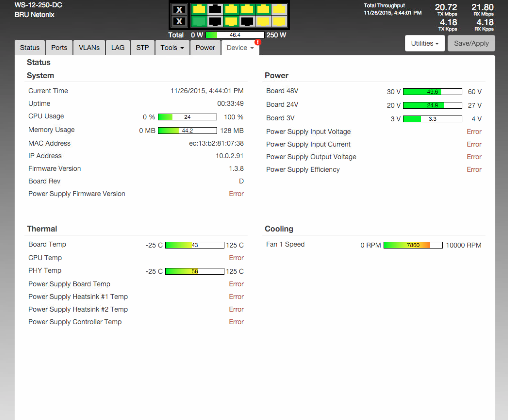508x420 pixels.
Task: Click Power Supply Input Current Error
Action: click(474, 144)
